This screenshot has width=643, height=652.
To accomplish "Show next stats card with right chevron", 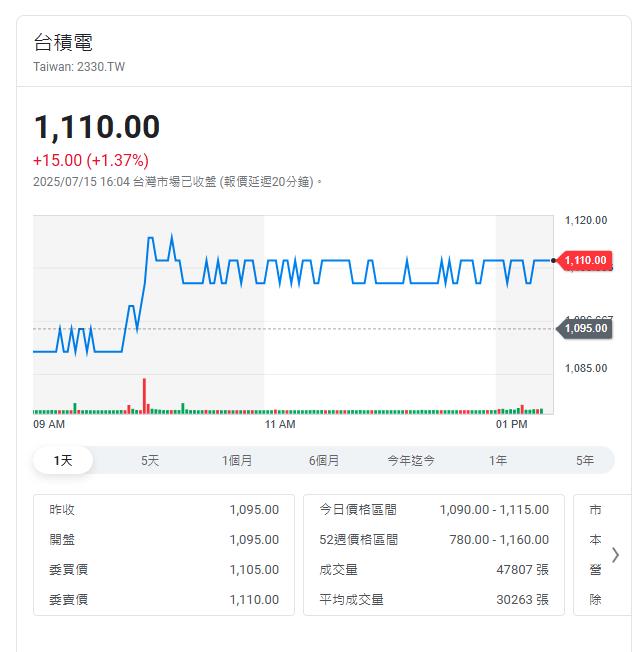I will click(616, 555).
